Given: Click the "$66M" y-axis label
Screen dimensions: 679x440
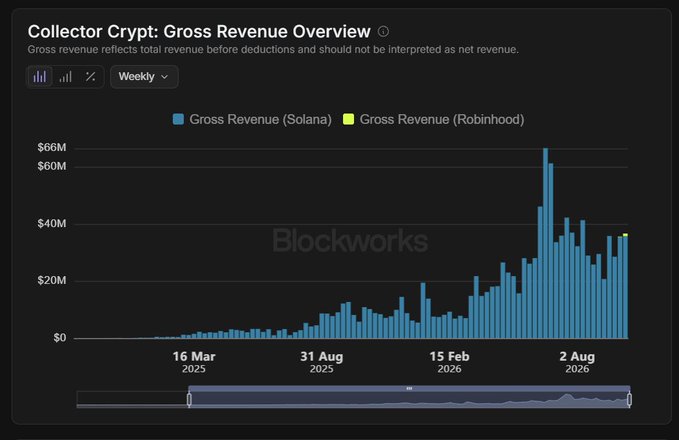Looking at the screenshot, I should (x=52, y=148).
